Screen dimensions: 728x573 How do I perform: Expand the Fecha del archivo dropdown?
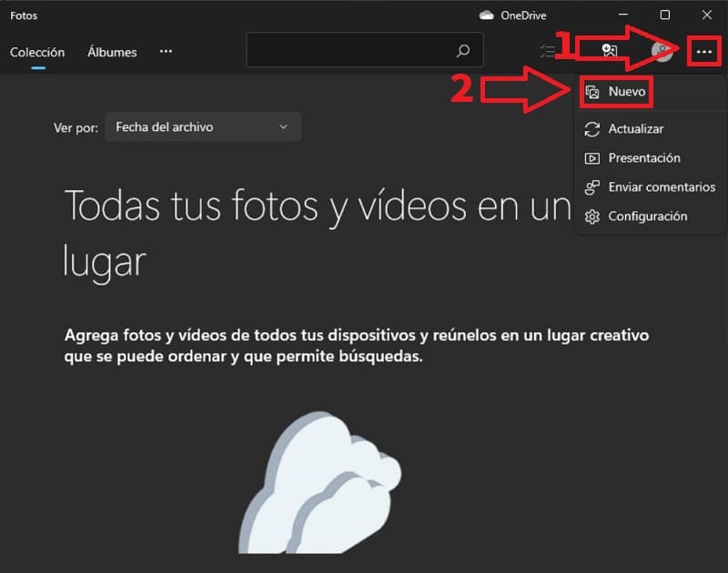(203, 126)
